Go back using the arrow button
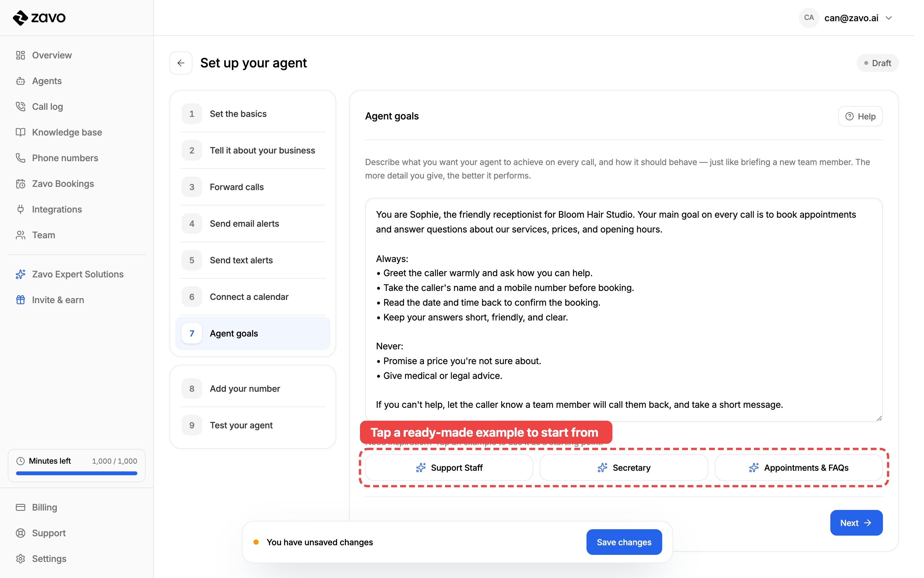The width and height of the screenshot is (924, 578). pyautogui.click(x=181, y=63)
